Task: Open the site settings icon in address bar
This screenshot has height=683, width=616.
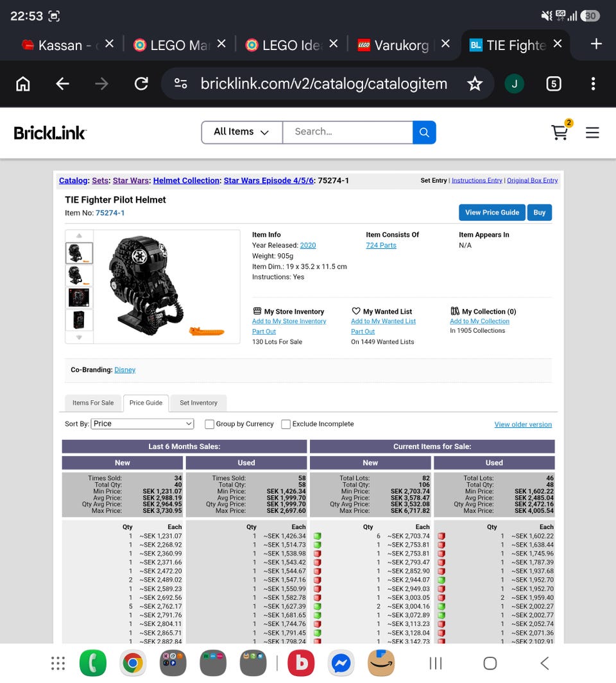Action: (180, 83)
